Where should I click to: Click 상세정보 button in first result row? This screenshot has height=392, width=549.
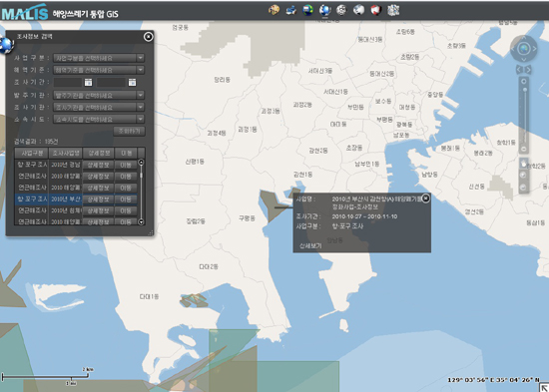pos(99,165)
